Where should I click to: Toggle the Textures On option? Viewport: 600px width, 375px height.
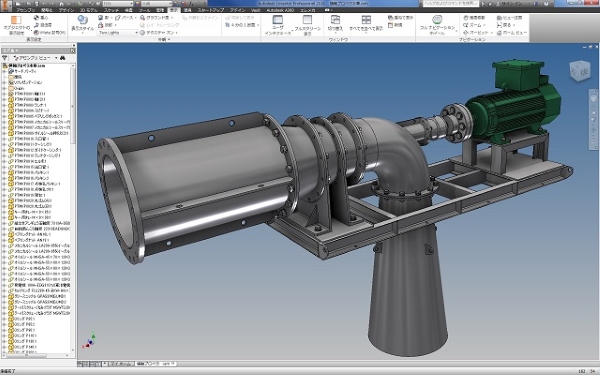[x=158, y=33]
